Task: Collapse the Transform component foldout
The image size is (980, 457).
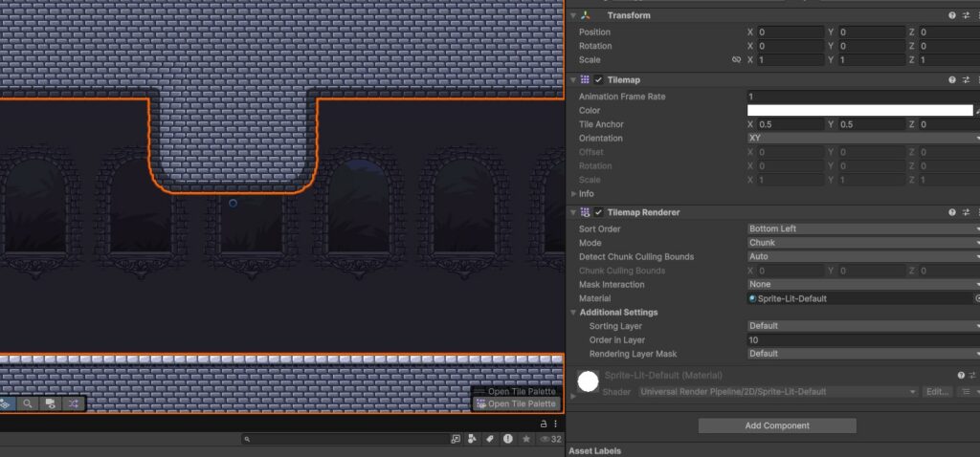Action: click(573, 15)
